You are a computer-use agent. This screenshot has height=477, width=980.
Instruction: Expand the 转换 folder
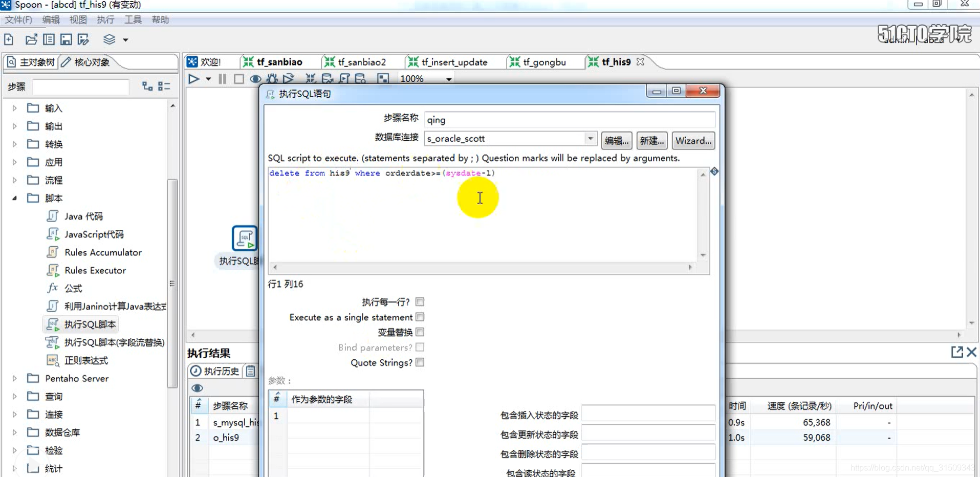(14, 144)
